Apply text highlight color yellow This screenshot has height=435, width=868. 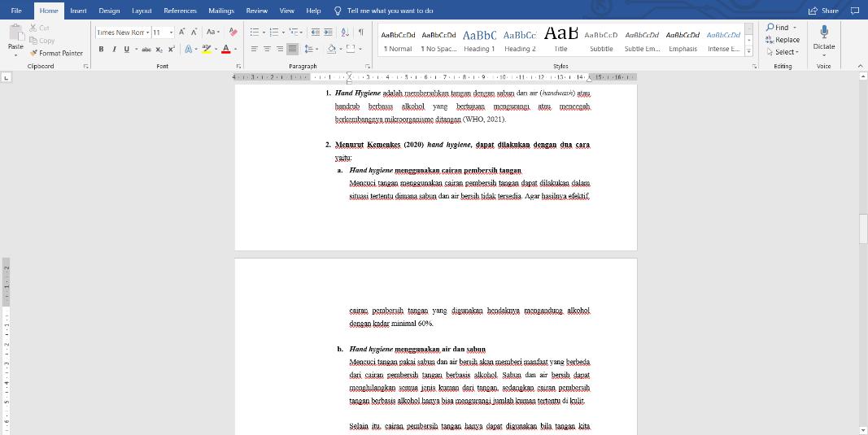206,50
